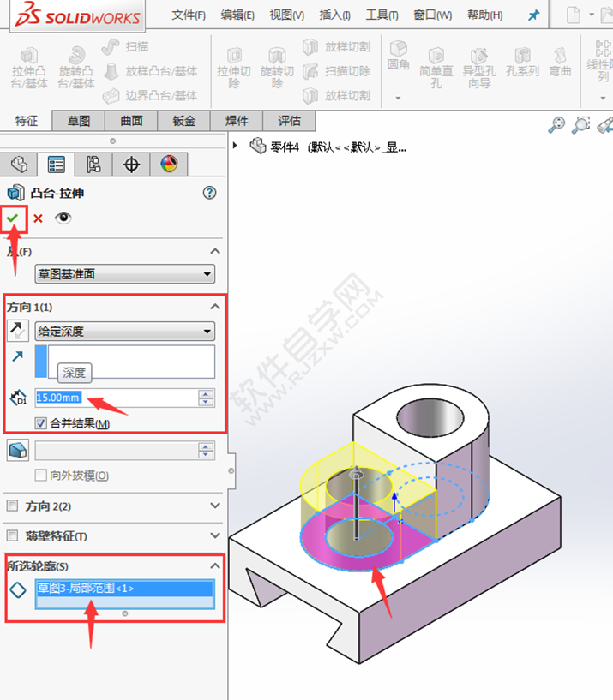613x700 pixels.
Task: Select the 弯曲 flex tool
Action: click(x=561, y=63)
